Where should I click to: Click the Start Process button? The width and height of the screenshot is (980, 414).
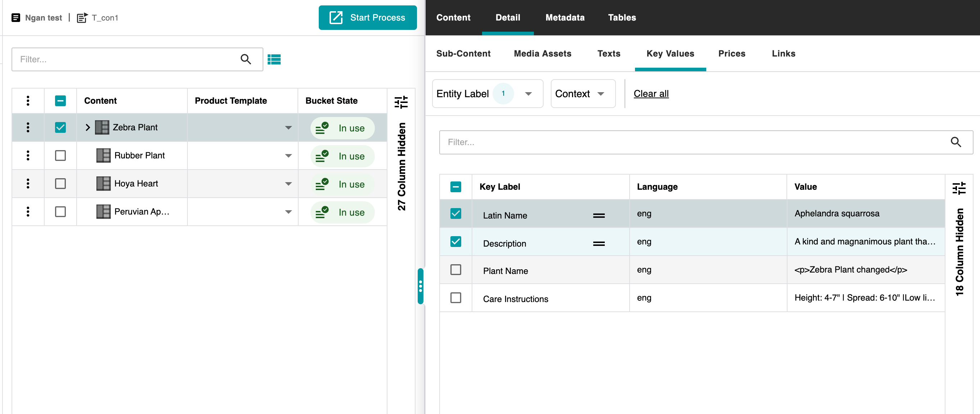(x=368, y=18)
